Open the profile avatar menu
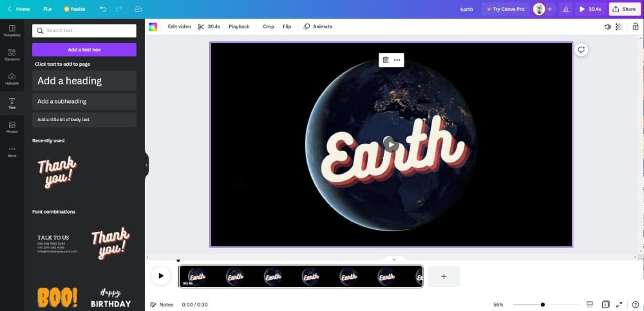Viewport: 644px width, 311px height. coord(539,9)
